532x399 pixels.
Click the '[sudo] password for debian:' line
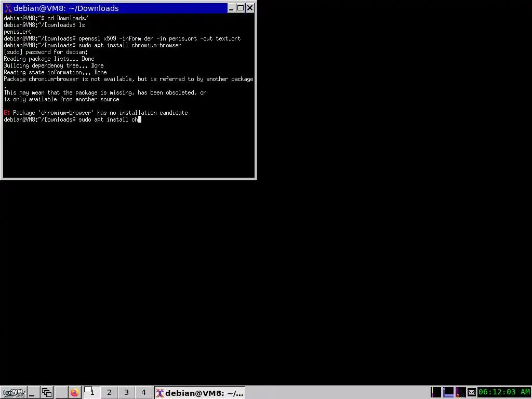46,52
